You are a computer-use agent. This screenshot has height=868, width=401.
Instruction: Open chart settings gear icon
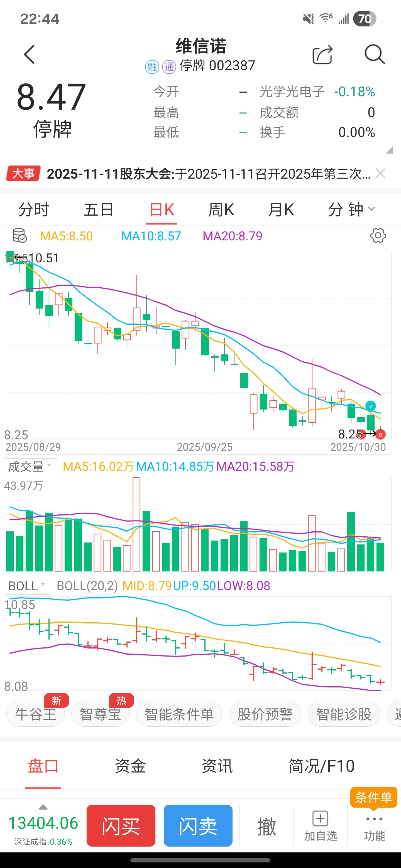click(x=378, y=236)
